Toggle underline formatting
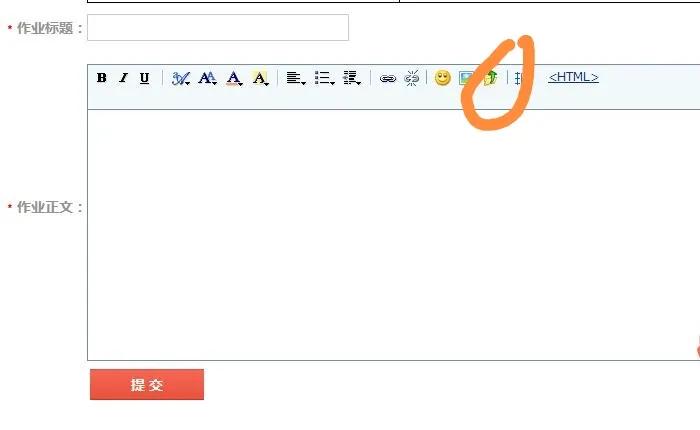 pos(144,78)
